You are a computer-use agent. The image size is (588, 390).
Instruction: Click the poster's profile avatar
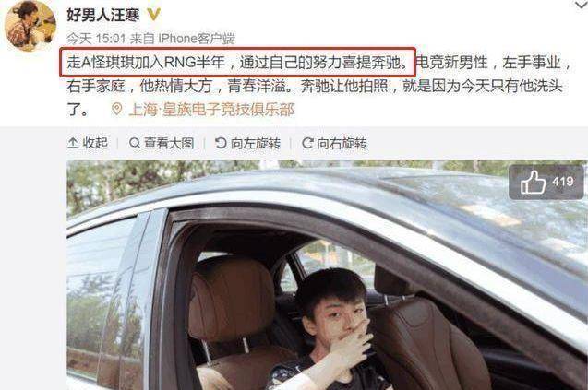point(30,26)
